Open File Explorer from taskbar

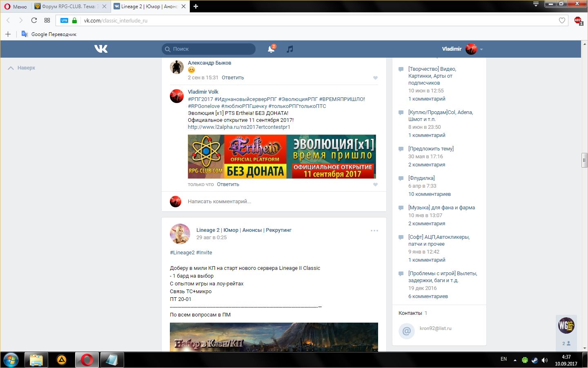pos(36,360)
